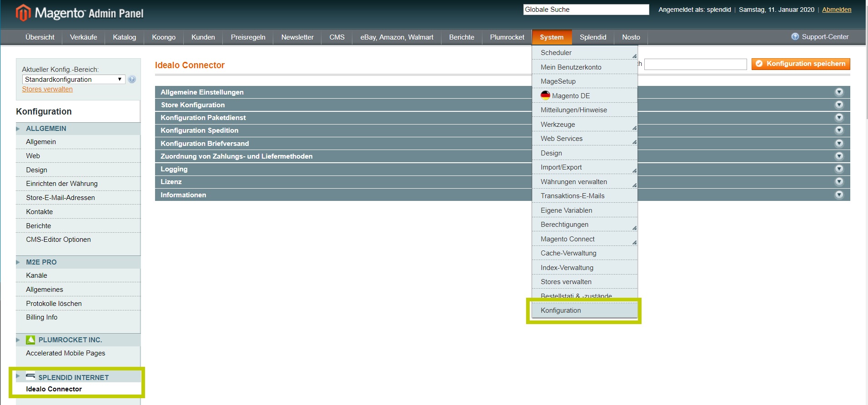The height and width of the screenshot is (405, 868).
Task: Expand arrow icon on Informationen row
Action: click(839, 195)
